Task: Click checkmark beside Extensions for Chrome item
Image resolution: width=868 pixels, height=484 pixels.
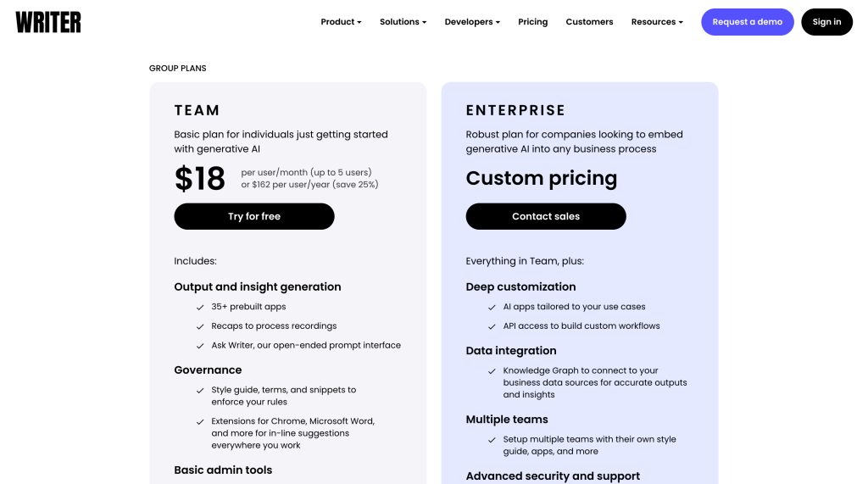Action: (x=200, y=421)
